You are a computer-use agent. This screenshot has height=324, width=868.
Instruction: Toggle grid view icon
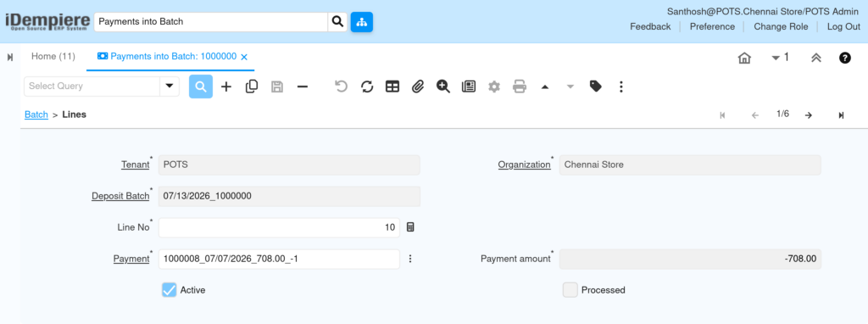click(x=392, y=87)
